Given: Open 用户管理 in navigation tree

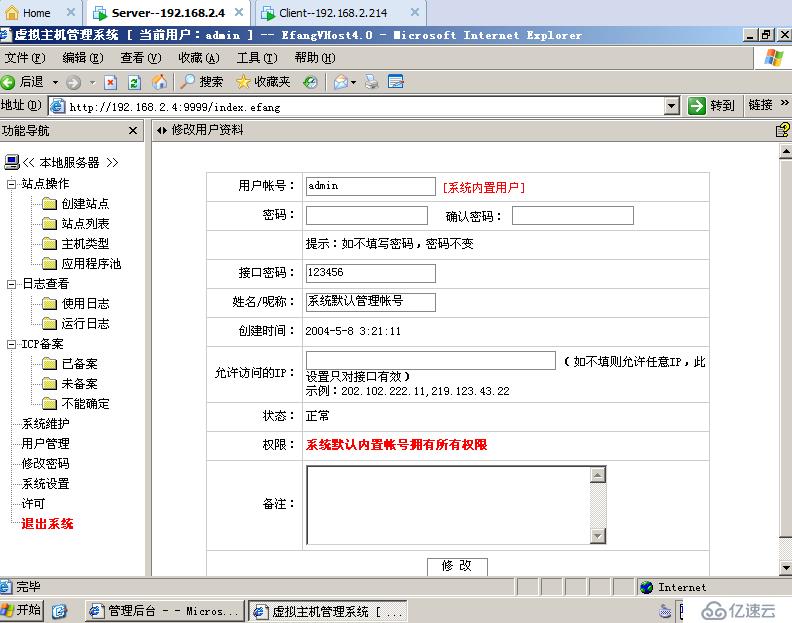Looking at the screenshot, I should (45, 444).
